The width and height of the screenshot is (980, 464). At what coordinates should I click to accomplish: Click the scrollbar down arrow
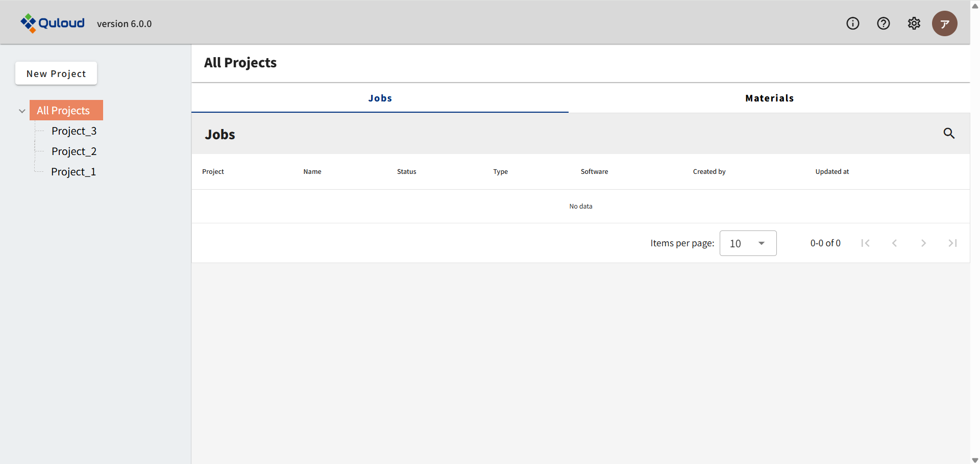(x=975, y=460)
